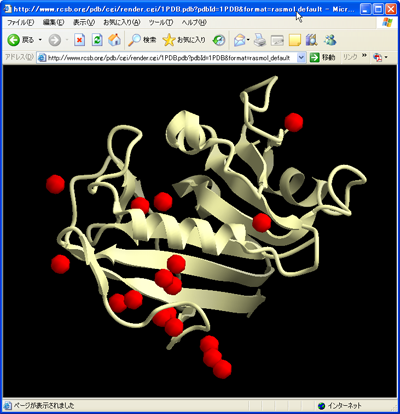Click the Messenger people icon
The height and width of the screenshot is (414, 400).
click(330, 40)
